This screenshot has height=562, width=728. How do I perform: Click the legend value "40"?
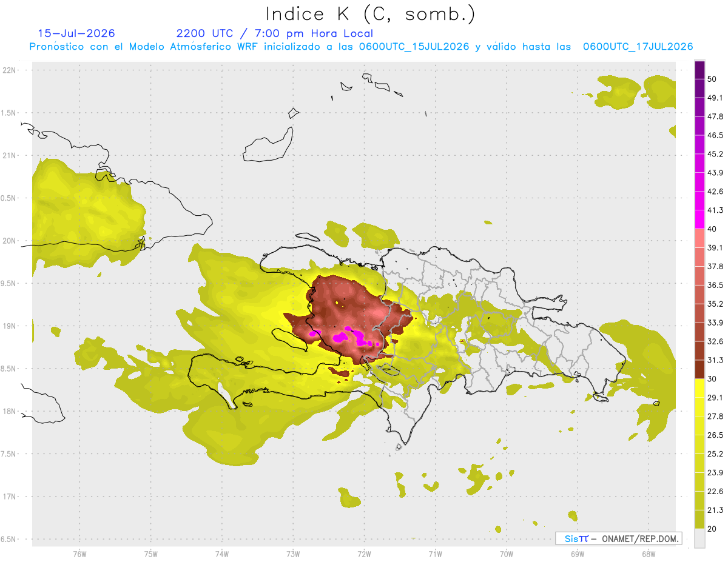712,229
